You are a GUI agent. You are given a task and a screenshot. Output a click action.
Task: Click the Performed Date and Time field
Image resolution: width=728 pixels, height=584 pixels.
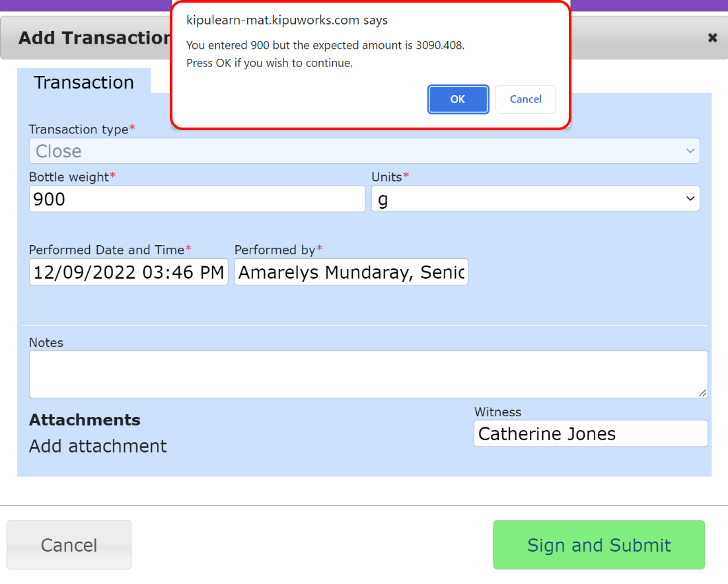pyautogui.click(x=128, y=272)
